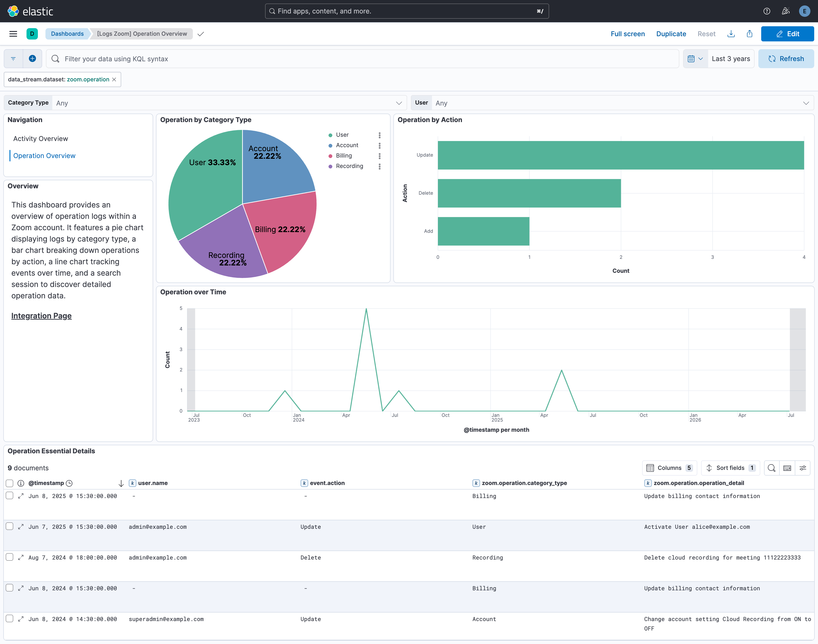Click the saved checkmark next to dashboard title
818x644 pixels.
coord(201,34)
